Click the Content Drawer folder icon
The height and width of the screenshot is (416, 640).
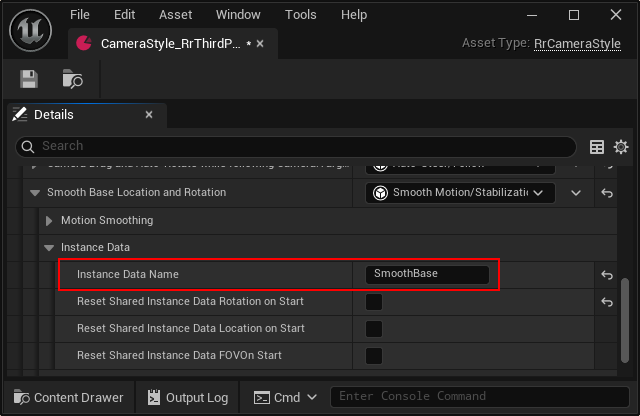pyautogui.click(x=22, y=397)
